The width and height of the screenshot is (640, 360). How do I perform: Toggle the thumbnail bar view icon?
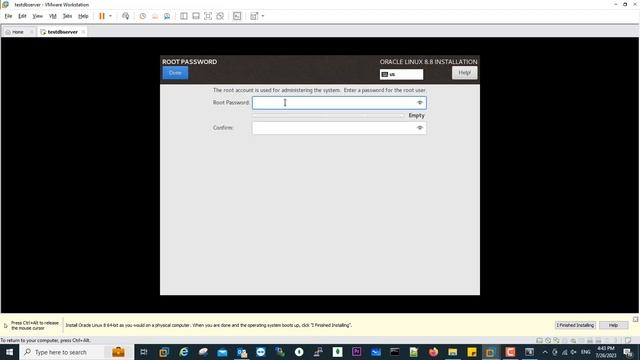pos(196,16)
